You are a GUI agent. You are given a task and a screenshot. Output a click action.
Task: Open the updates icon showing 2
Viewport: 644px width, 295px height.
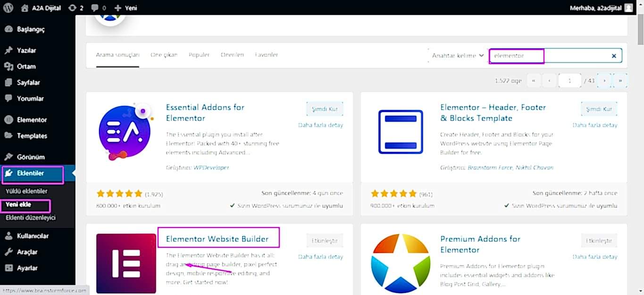(72, 8)
